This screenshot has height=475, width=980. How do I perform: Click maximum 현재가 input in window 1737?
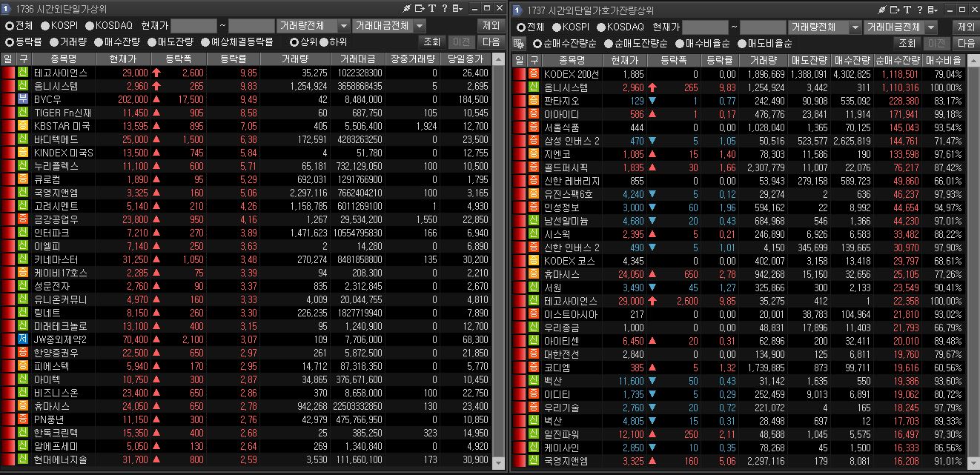[x=762, y=27]
